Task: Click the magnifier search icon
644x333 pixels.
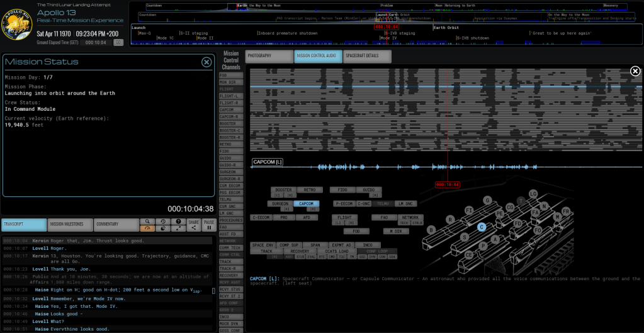Action: pos(147,222)
